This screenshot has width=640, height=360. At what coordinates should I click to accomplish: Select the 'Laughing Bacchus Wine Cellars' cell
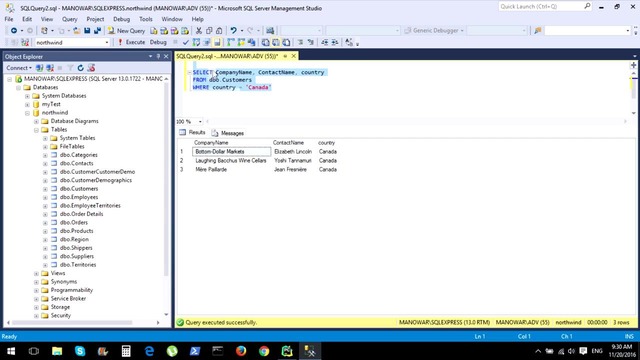[231, 160]
